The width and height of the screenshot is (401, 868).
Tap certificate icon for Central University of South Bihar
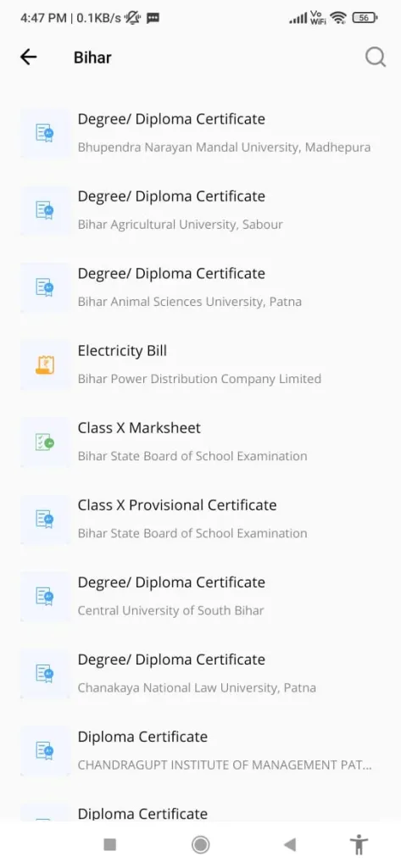click(x=45, y=597)
